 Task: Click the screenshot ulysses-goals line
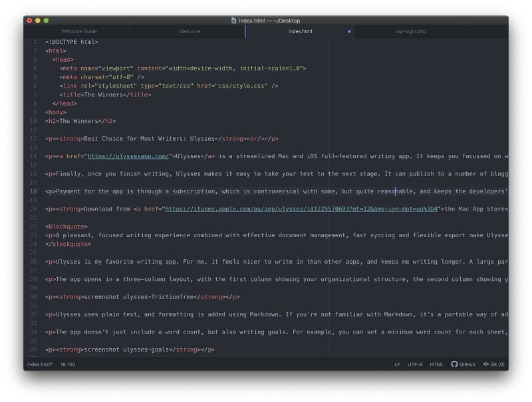[130, 350]
